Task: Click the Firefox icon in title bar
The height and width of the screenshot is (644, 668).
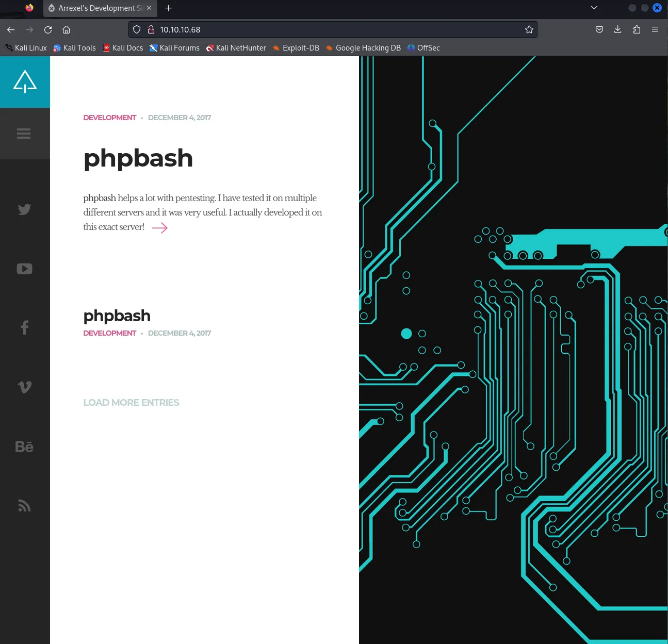Action: (29, 8)
